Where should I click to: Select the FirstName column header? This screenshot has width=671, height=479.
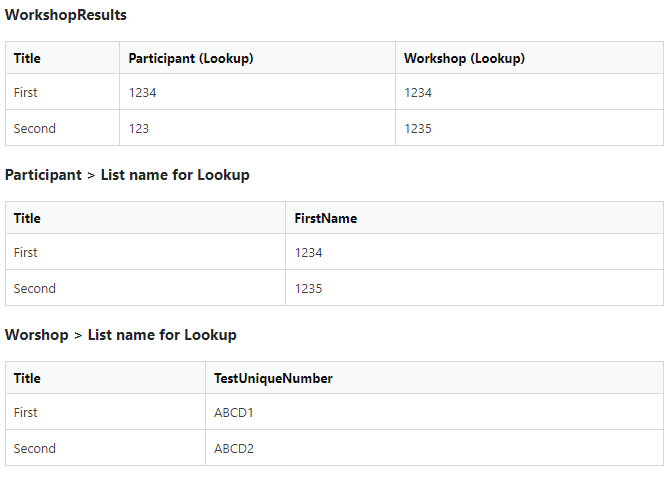pyautogui.click(x=325, y=218)
